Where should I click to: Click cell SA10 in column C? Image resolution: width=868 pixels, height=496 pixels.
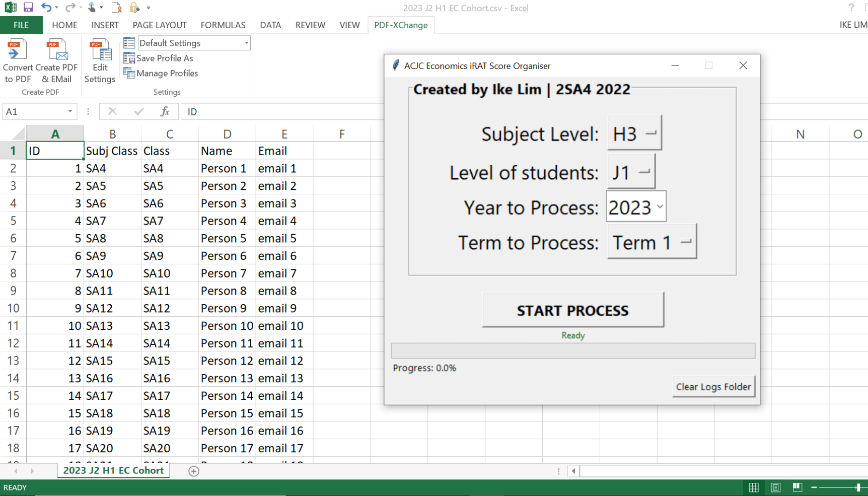coord(170,273)
